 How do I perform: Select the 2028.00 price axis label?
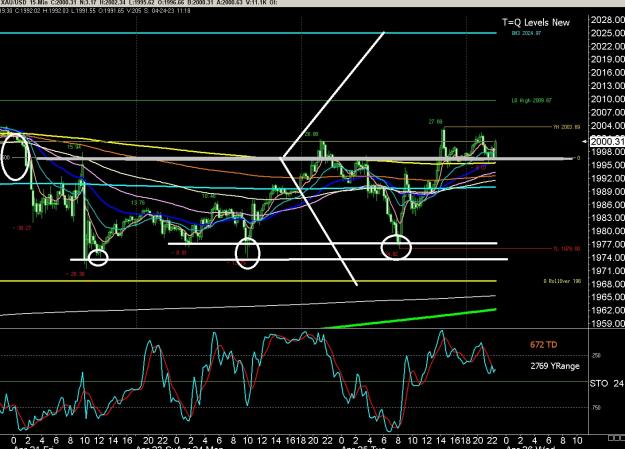pos(607,20)
